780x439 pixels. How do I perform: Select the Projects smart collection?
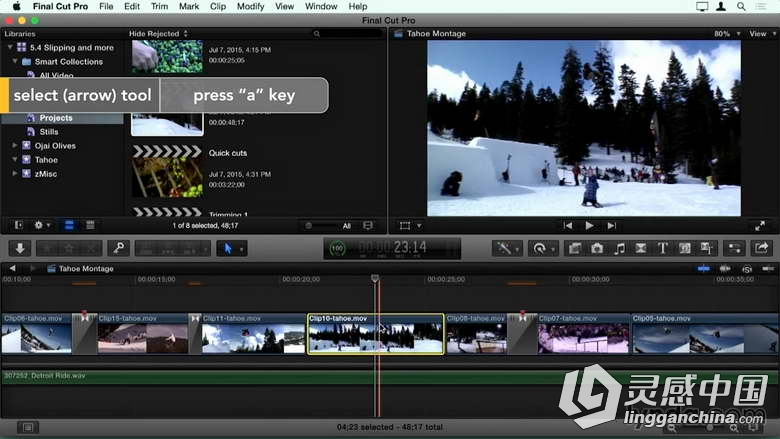coord(56,118)
